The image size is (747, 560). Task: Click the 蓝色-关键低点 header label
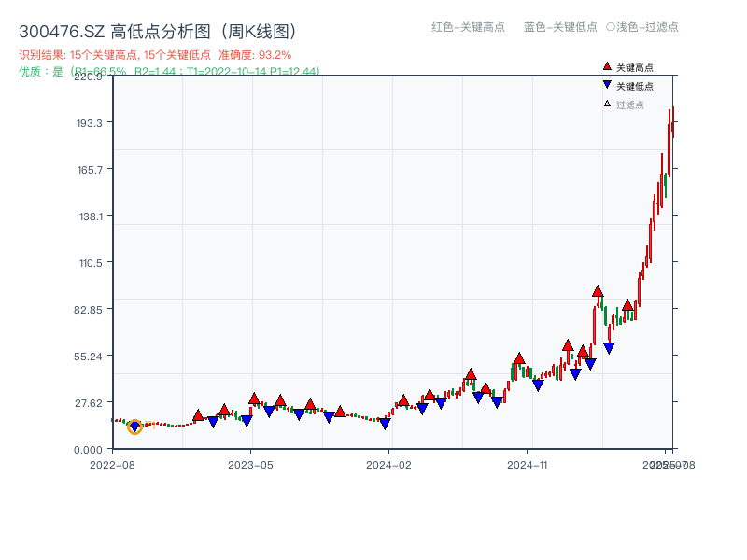560,27
